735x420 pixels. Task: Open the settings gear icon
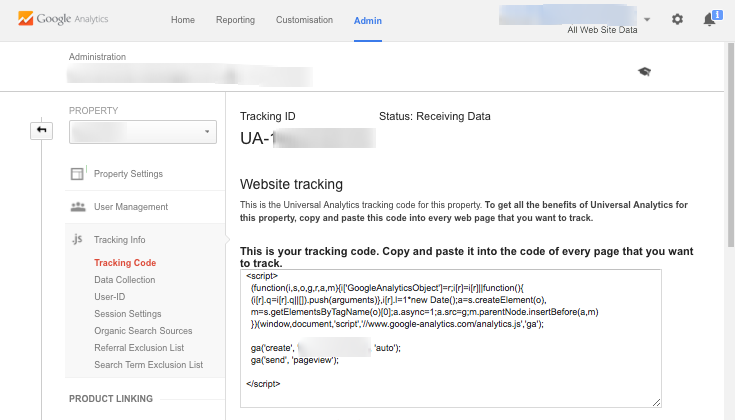pos(677,19)
